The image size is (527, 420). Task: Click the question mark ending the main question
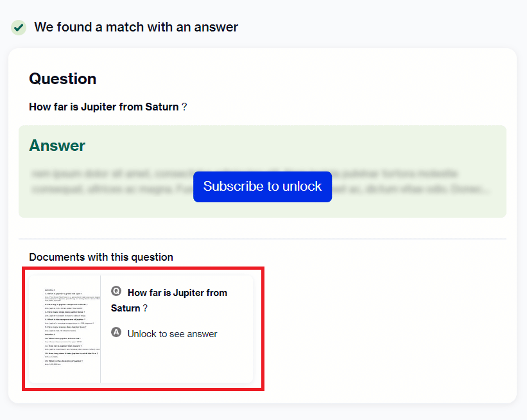(184, 107)
